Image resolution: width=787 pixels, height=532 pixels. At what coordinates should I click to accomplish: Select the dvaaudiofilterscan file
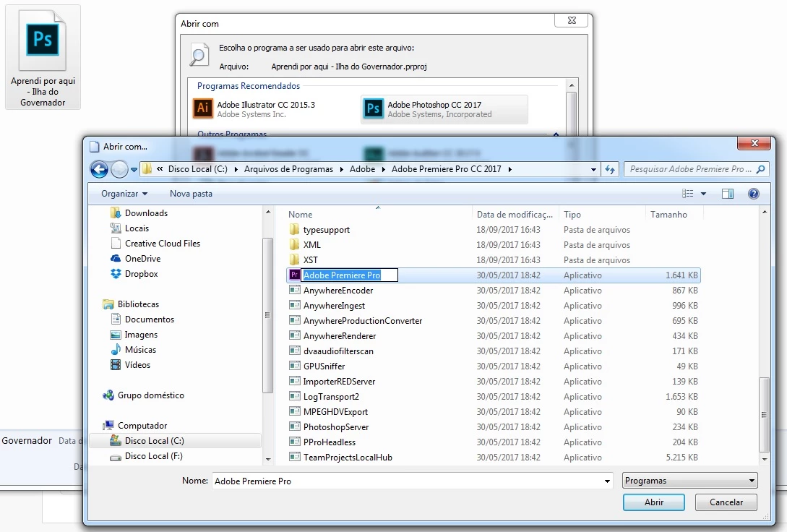point(338,351)
